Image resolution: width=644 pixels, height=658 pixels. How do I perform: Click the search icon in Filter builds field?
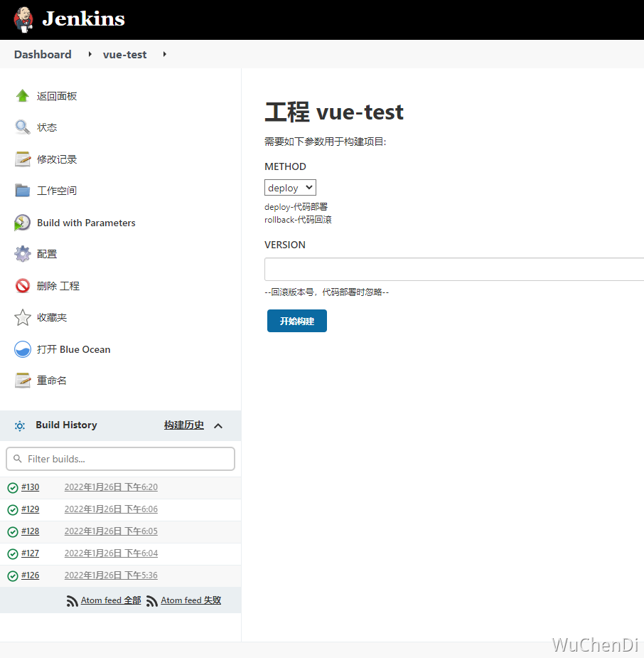pyautogui.click(x=18, y=459)
